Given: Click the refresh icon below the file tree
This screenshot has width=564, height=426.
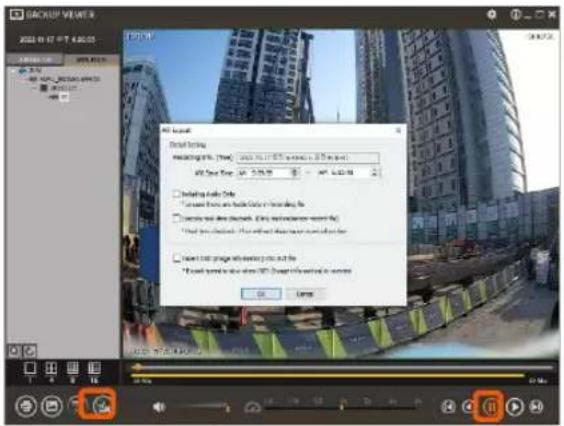Looking at the screenshot, I should tap(29, 351).
